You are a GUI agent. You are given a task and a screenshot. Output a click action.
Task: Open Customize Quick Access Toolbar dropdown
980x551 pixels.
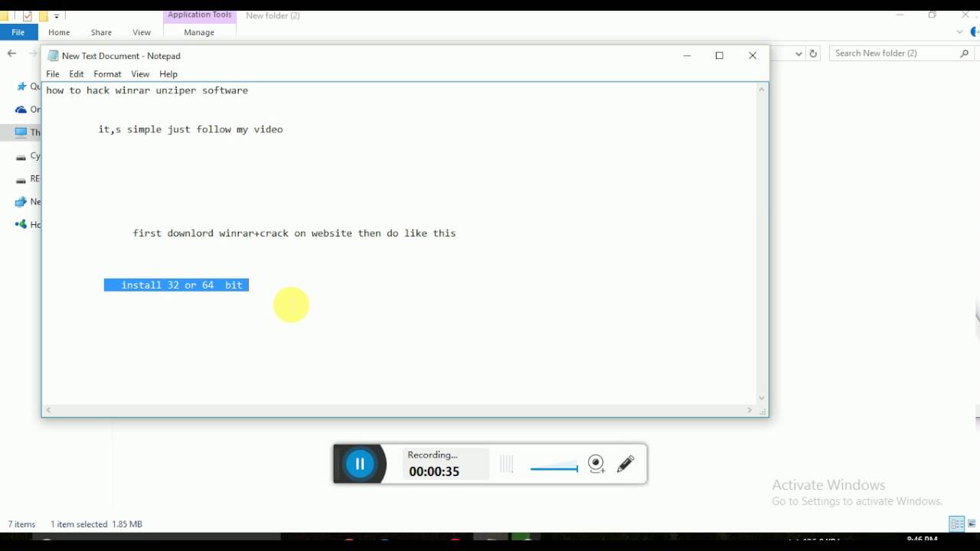point(57,16)
